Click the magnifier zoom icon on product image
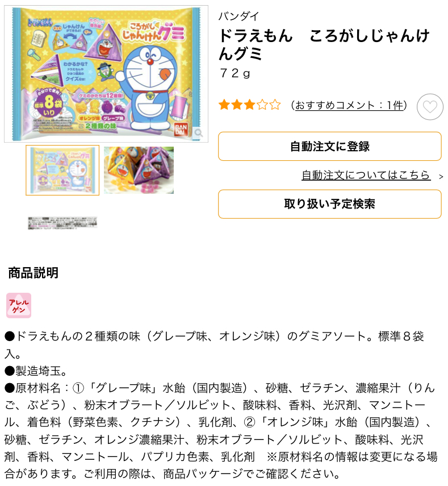This screenshot has width=448, height=486. (x=199, y=133)
